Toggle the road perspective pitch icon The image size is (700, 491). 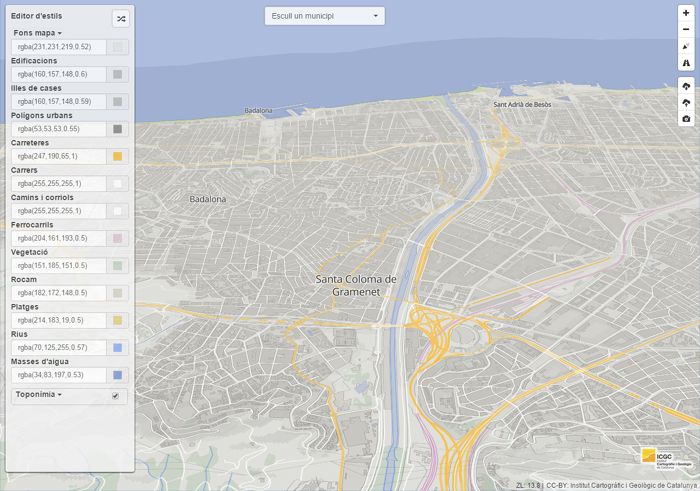point(686,62)
